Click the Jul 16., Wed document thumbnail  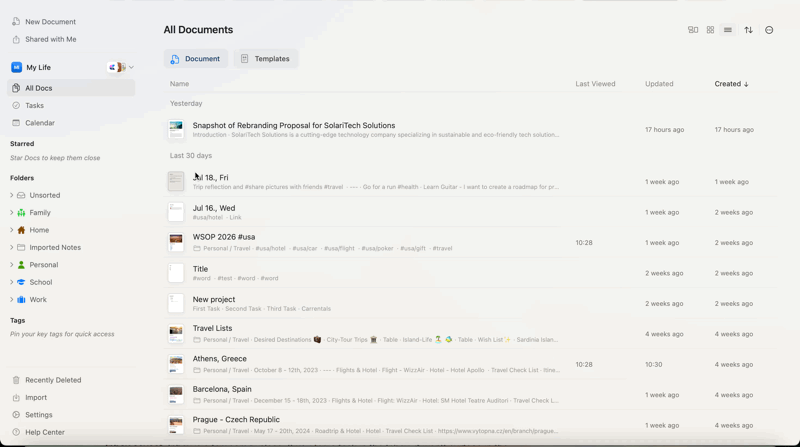pos(176,212)
